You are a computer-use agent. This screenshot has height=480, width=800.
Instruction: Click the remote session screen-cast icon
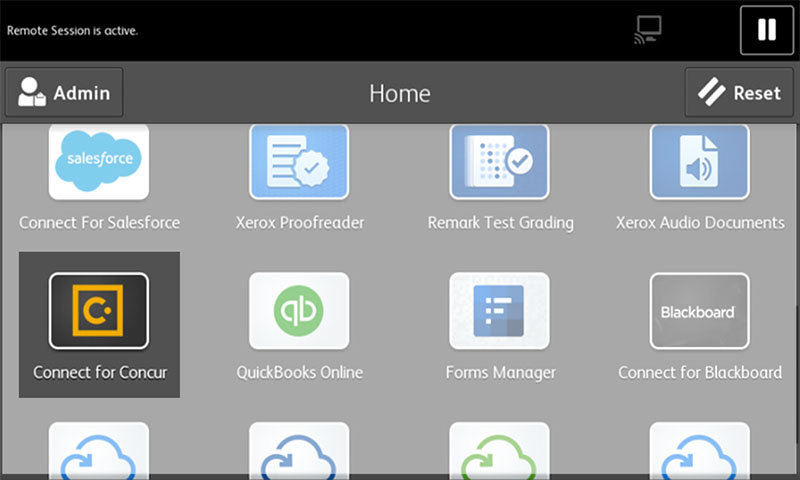pyautogui.click(x=648, y=30)
